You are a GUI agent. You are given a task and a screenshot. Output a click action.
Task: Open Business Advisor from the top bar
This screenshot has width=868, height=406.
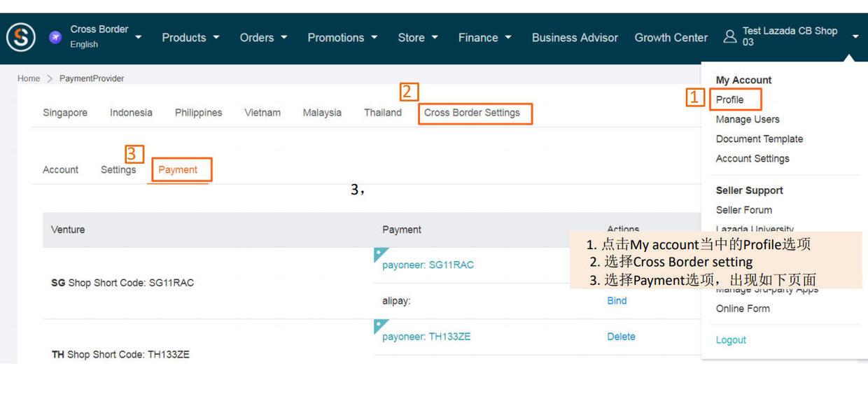[x=575, y=38]
